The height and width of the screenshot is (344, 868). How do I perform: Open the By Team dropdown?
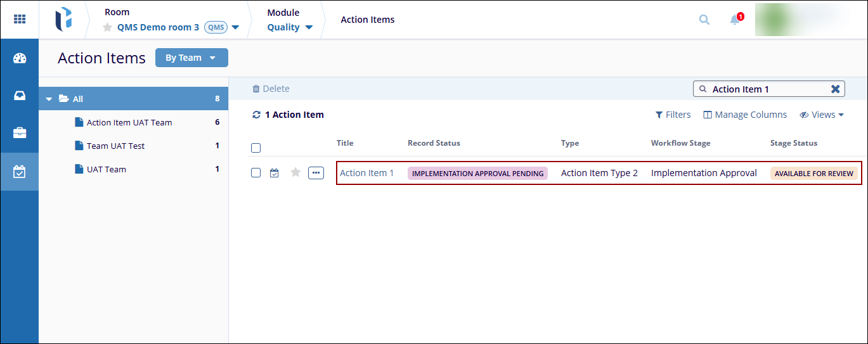(191, 58)
